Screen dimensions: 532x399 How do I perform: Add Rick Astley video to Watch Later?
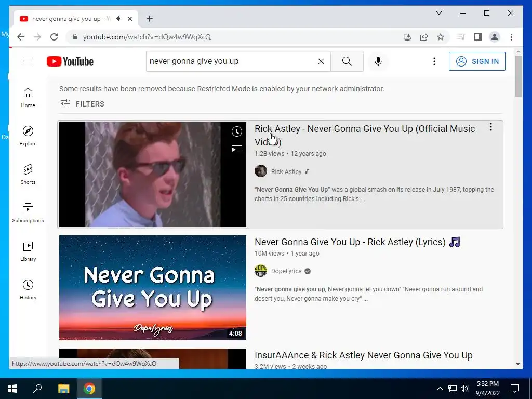pyautogui.click(x=237, y=131)
